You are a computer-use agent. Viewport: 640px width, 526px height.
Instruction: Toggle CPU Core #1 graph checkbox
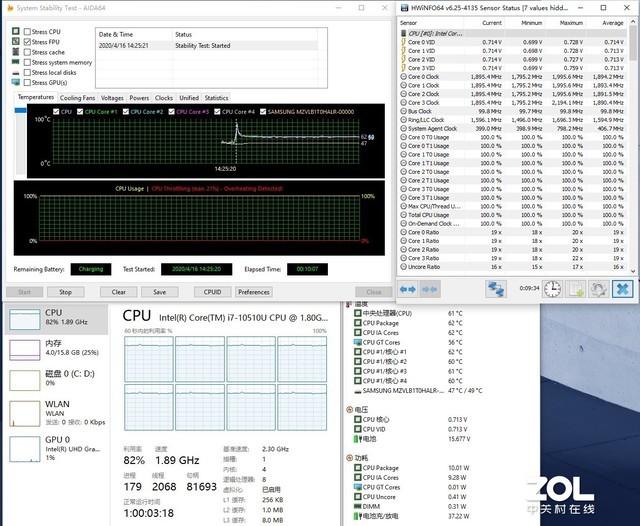80,111
